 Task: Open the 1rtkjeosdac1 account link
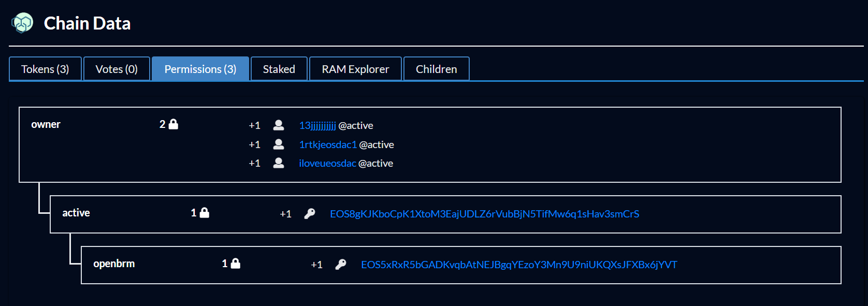328,144
